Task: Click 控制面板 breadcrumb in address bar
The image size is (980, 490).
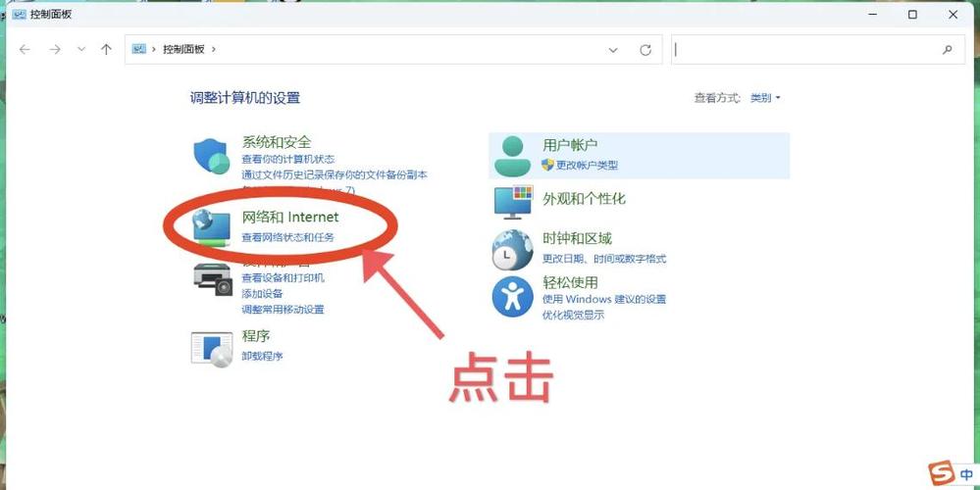Action: [x=183, y=49]
